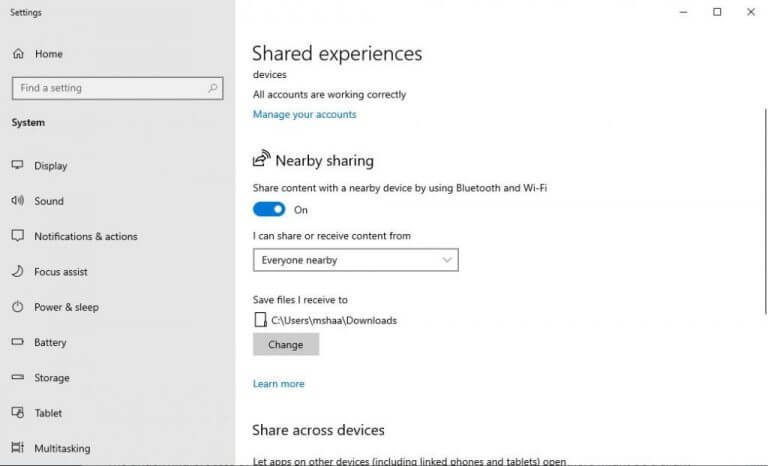
Task: Click the Notifications & actions icon
Action: tap(17, 237)
